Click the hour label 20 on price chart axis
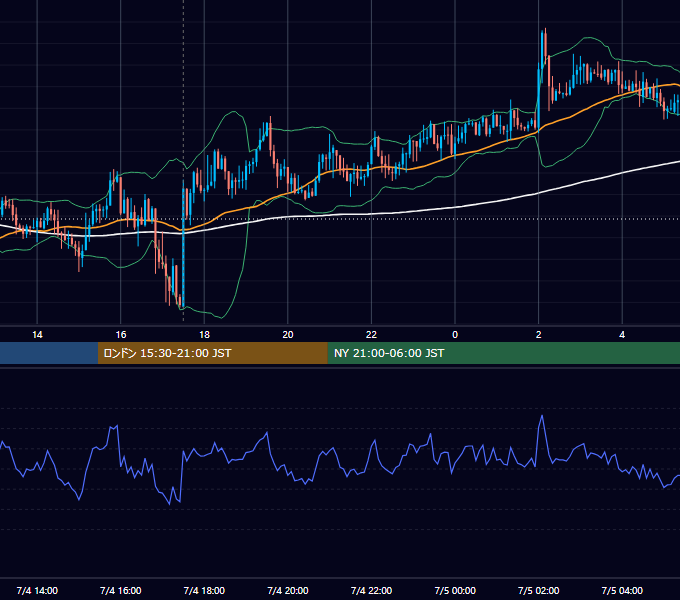 (288, 335)
